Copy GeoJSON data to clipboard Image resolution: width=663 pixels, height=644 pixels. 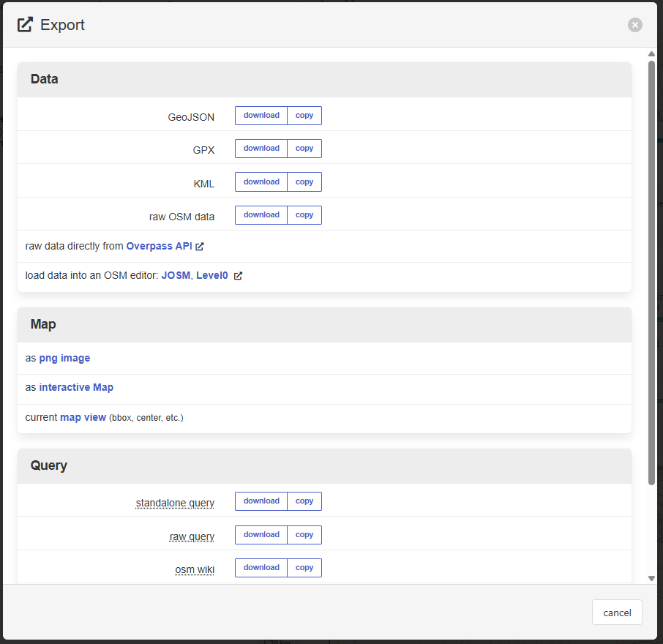tap(304, 116)
